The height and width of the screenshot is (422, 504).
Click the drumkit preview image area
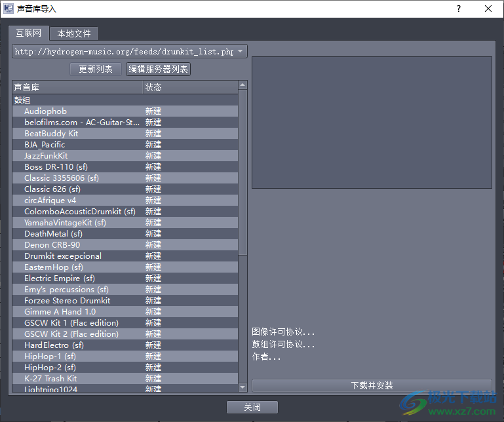tap(372, 123)
